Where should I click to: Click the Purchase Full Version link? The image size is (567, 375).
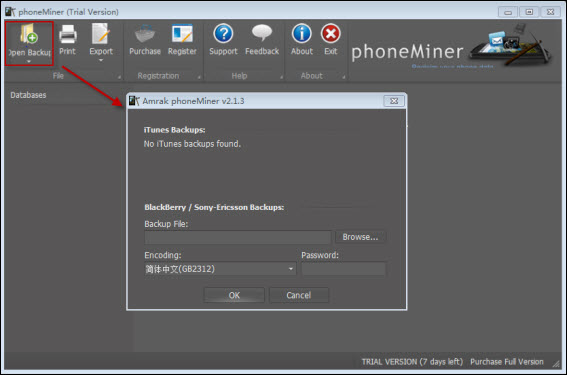click(x=507, y=362)
